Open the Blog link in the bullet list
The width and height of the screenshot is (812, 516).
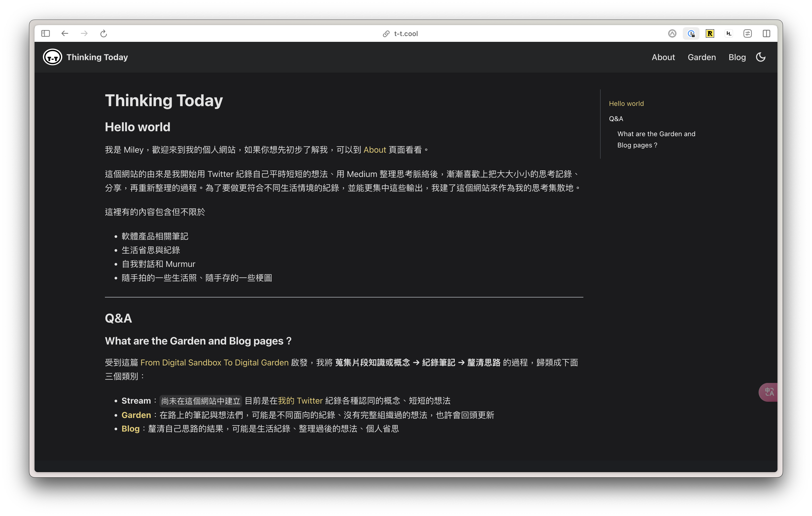(x=131, y=429)
